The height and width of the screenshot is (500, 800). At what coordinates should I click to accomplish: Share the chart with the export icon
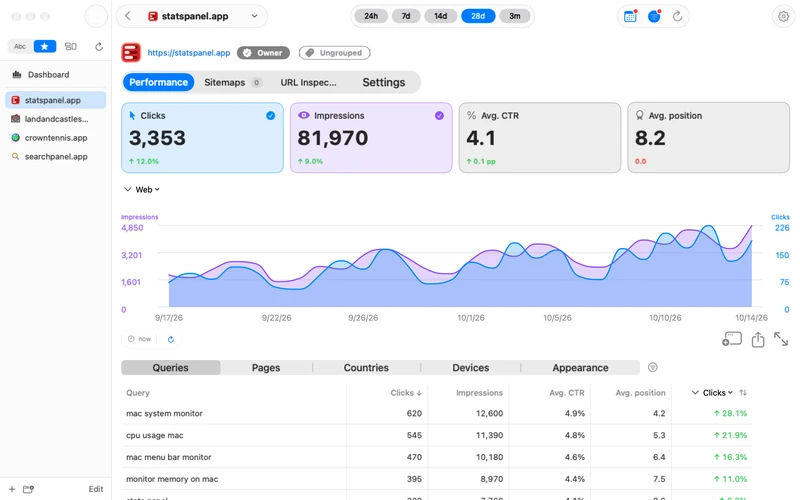[758, 339]
